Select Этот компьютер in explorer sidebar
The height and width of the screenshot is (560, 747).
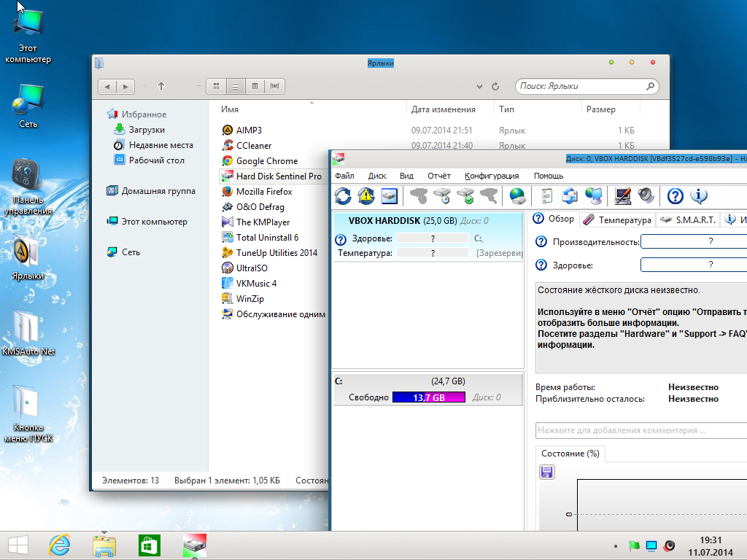pyautogui.click(x=147, y=222)
